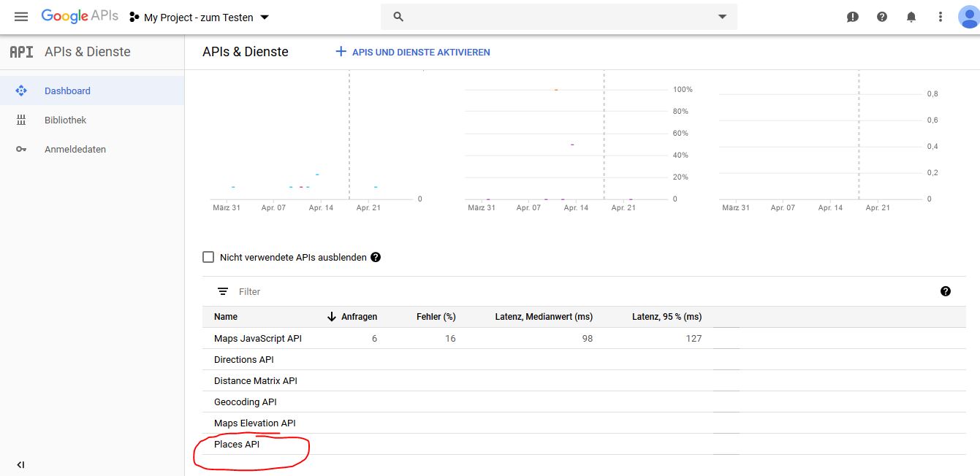Open Geocoding API entry

(x=246, y=402)
